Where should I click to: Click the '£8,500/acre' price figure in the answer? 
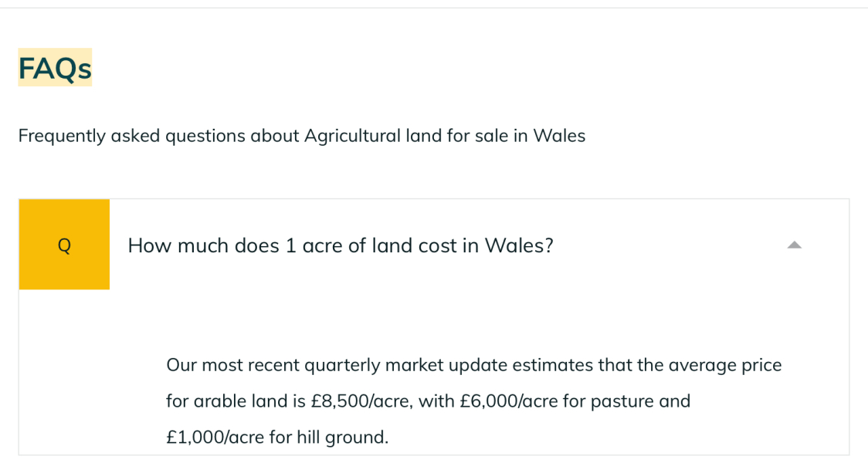[x=355, y=400]
